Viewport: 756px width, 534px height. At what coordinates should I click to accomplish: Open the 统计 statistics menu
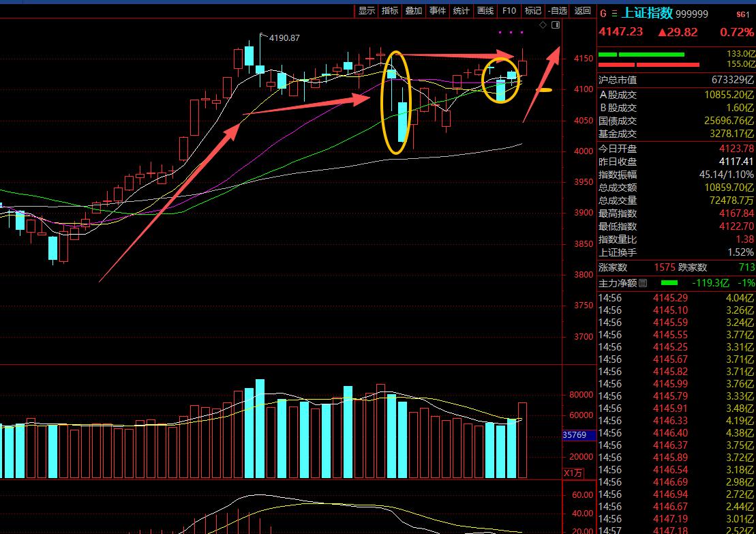pos(462,11)
